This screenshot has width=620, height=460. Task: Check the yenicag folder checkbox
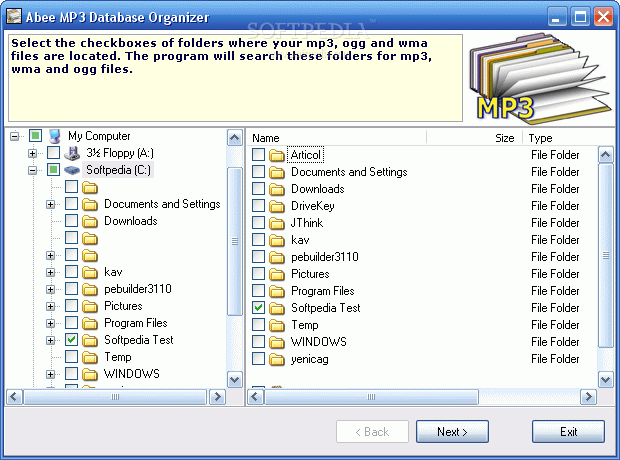258,359
